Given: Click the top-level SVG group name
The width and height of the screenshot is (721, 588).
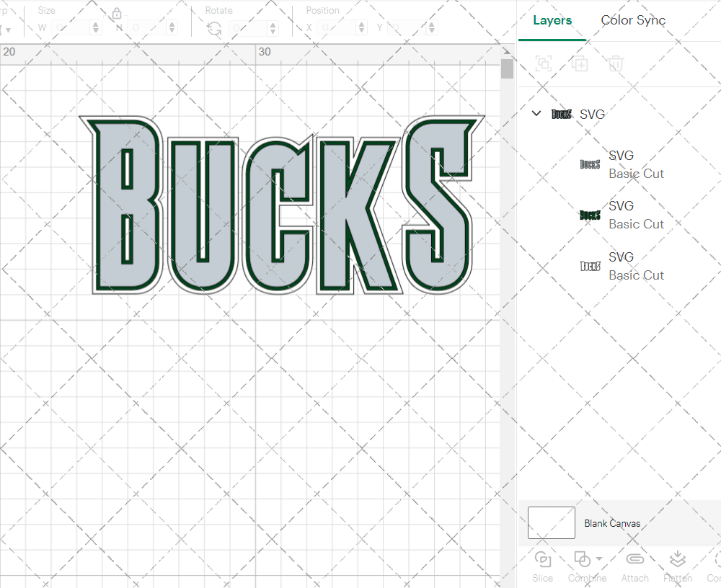Looking at the screenshot, I should pyautogui.click(x=592, y=114).
